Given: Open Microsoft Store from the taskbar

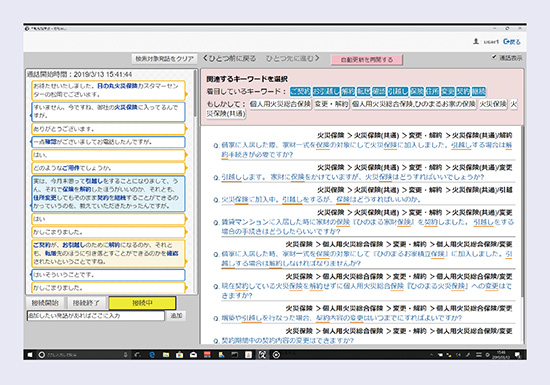Looking at the screenshot, I should 180,355.
